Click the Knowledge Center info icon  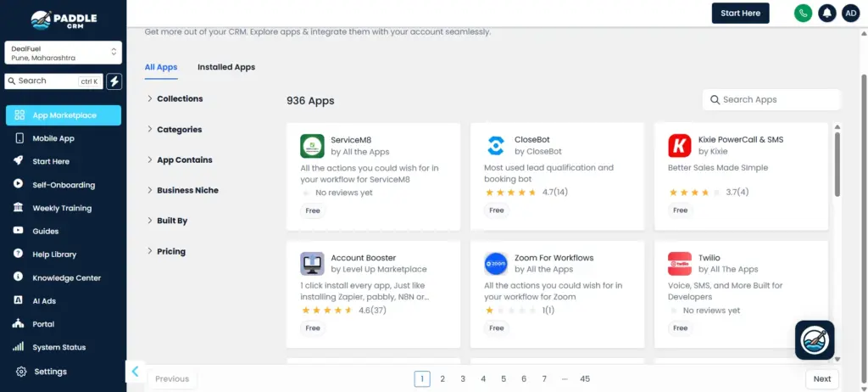coord(19,277)
